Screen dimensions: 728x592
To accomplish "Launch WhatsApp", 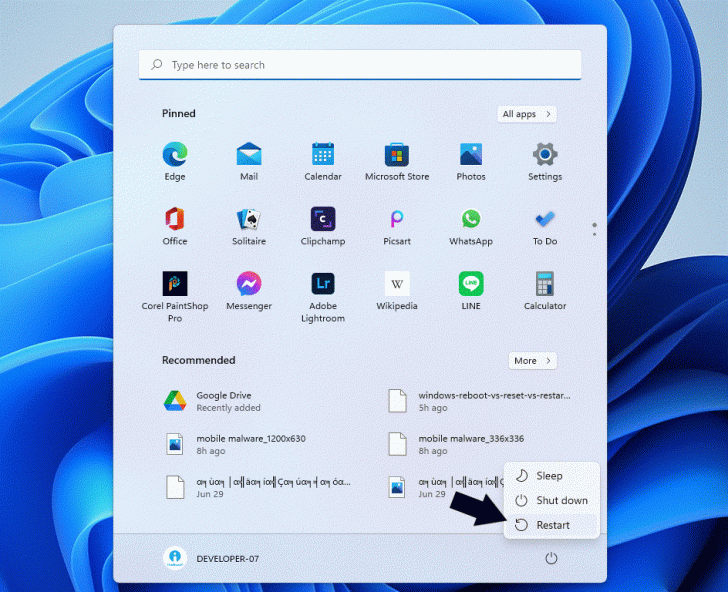I will coord(471,226).
